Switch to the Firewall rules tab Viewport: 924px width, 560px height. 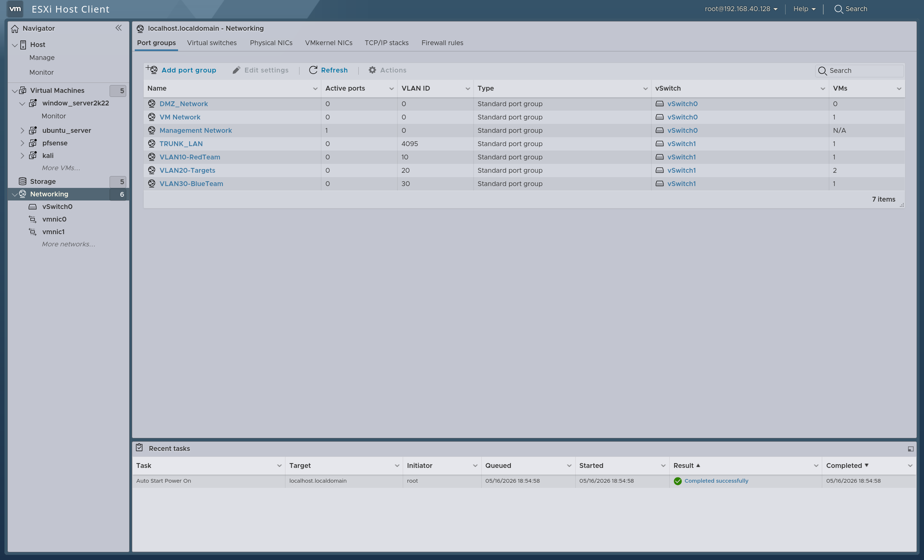click(x=442, y=43)
